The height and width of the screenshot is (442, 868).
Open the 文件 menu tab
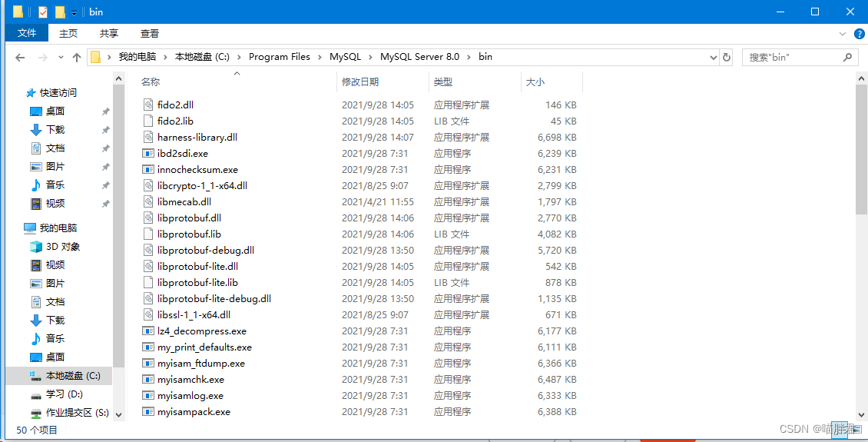point(27,33)
